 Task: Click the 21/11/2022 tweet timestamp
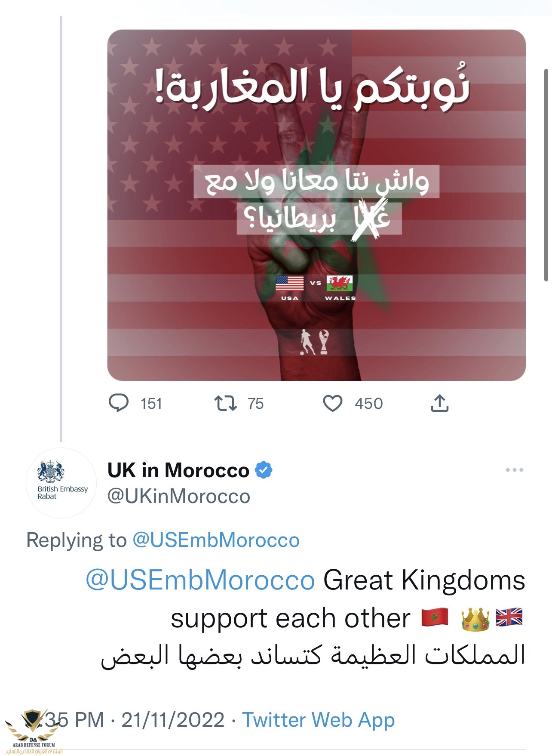tap(173, 720)
